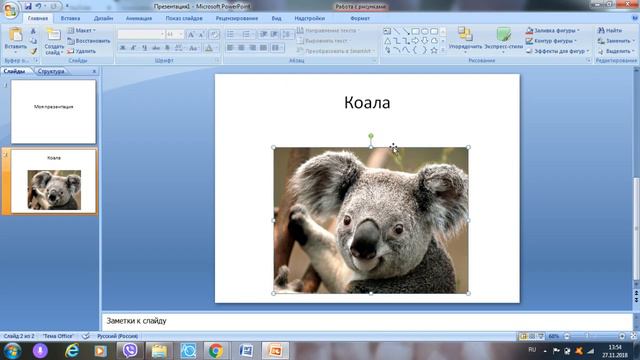640x360 pixels.
Task: Open Viber from the taskbar
Action: pos(130,351)
